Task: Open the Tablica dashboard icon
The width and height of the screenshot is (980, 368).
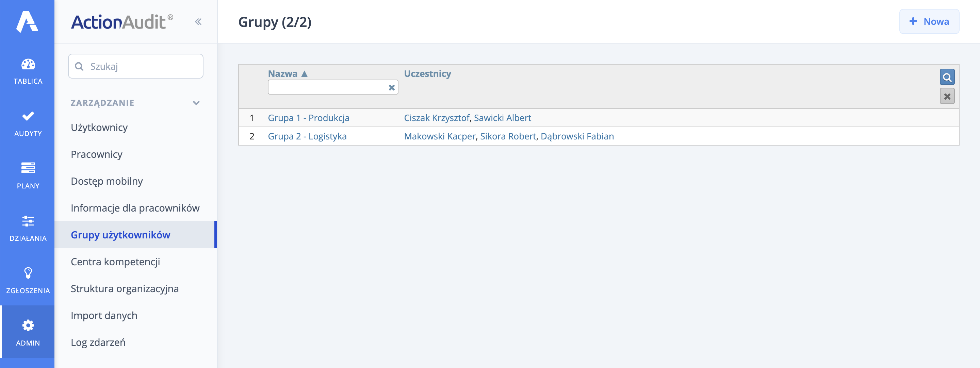Action: click(28, 65)
